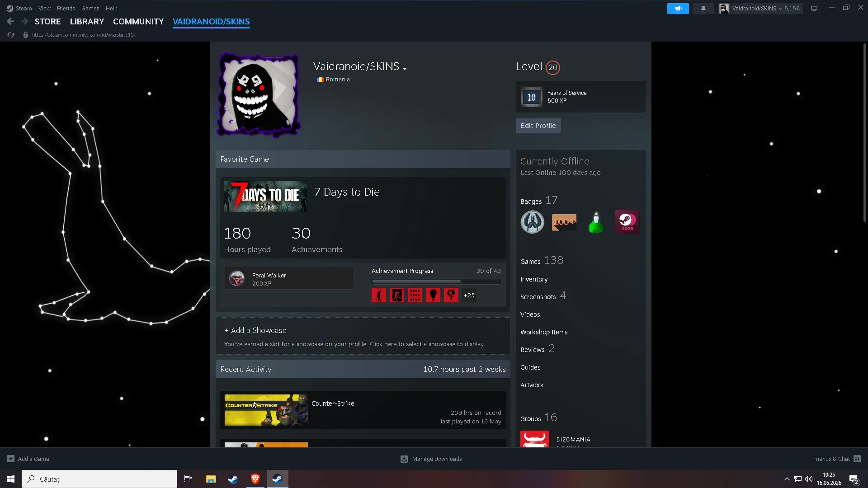Select the VAIDRANOID/SKINS tab
Image resolution: width=868 pixels, height=488 pixels.
(x=211, y=21)
